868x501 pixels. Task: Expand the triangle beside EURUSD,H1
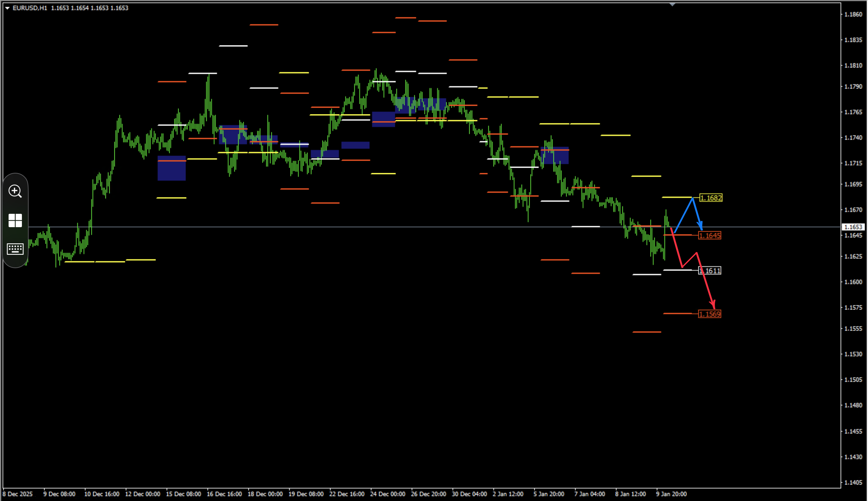click(x=7, y=8)
